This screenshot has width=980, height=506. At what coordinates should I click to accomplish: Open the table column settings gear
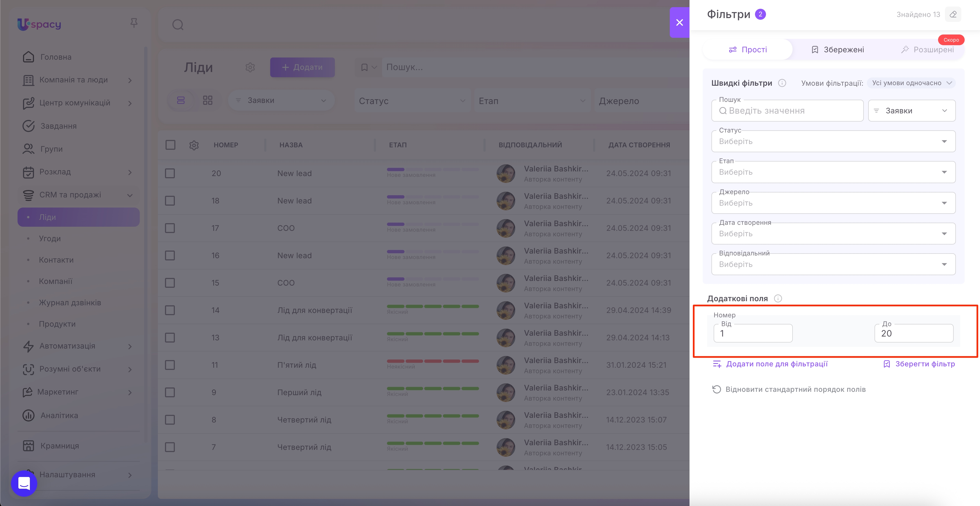tap(194, 145)
